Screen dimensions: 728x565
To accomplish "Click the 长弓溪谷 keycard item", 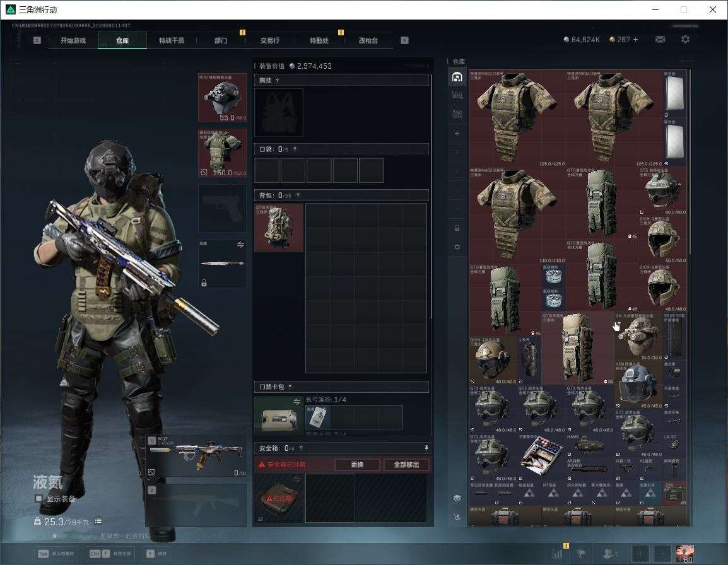I will coord(317,417).
